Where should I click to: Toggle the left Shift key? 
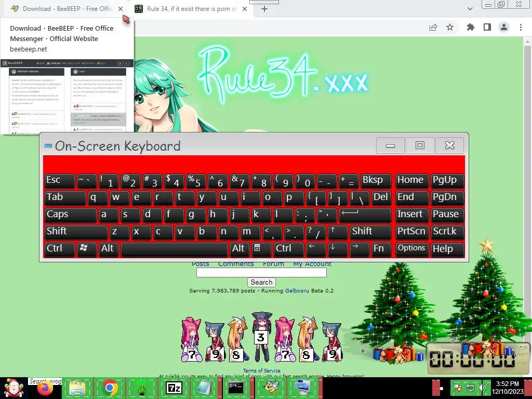tap(76, 232)
